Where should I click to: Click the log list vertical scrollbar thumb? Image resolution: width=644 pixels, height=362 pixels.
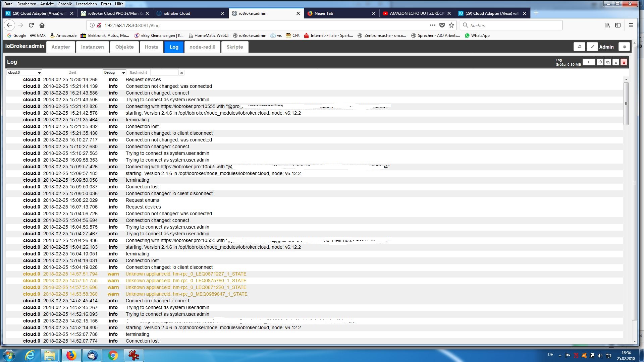(x=626, y=104)
